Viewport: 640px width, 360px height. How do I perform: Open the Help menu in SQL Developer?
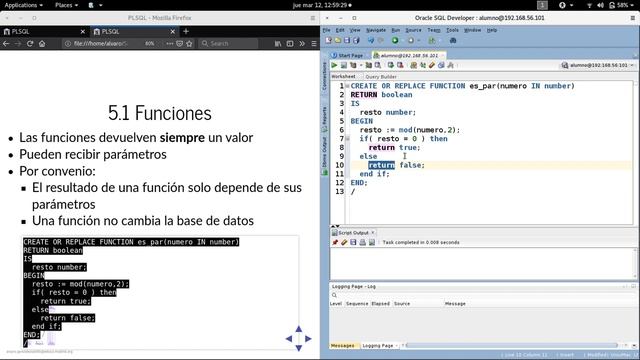coord(492,30)
